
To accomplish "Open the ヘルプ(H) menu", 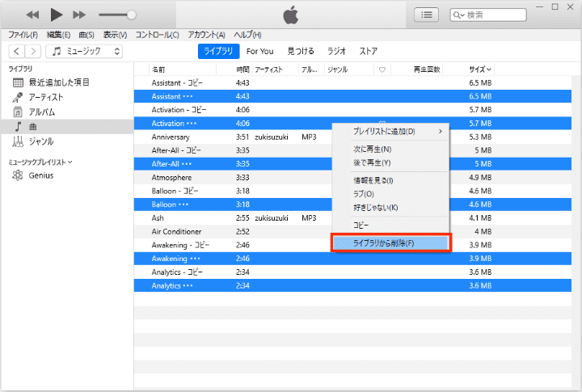I will point(247,35).
